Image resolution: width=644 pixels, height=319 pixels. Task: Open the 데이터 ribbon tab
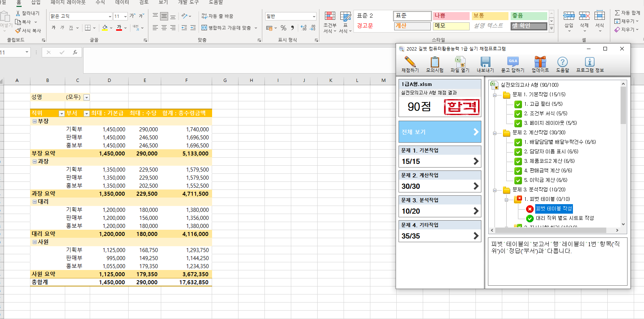(122, 3)
